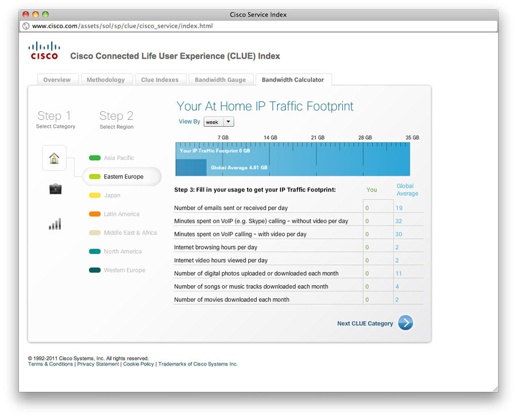Click the Global Average column header
Viewport: 517px width, 420px height.
point(407,190)
